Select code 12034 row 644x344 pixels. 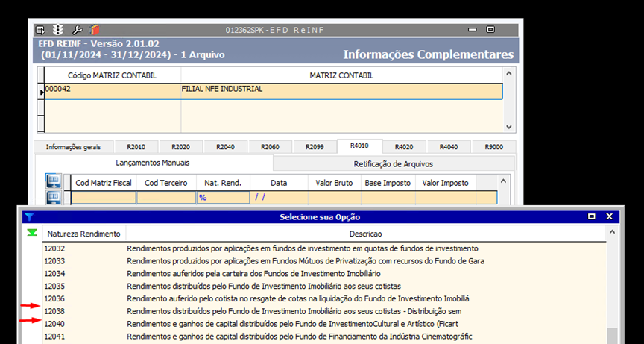(324, 274)
